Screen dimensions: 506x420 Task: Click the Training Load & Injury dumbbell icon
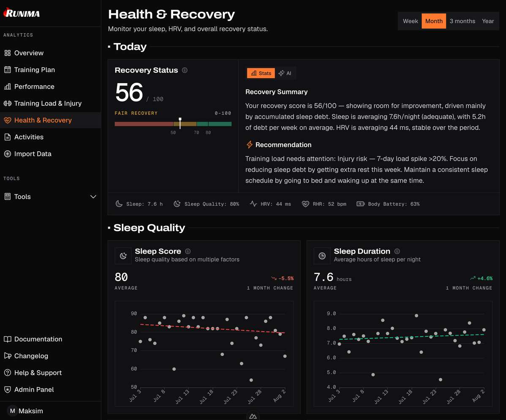pyautogui.click(x=8, y=103)
